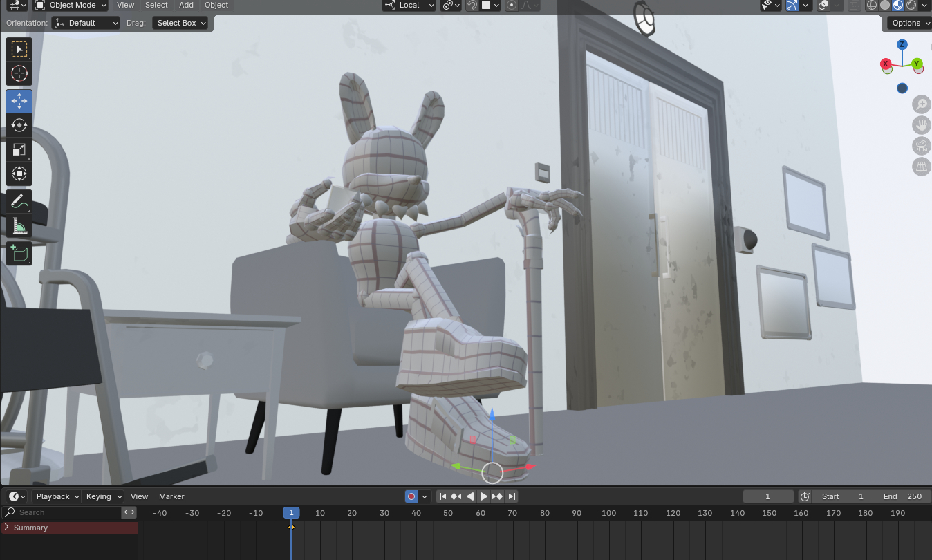This screenshot has width=932, height=560.
Task: Choose the Measure ruler tool
Action: click(19, 225)
